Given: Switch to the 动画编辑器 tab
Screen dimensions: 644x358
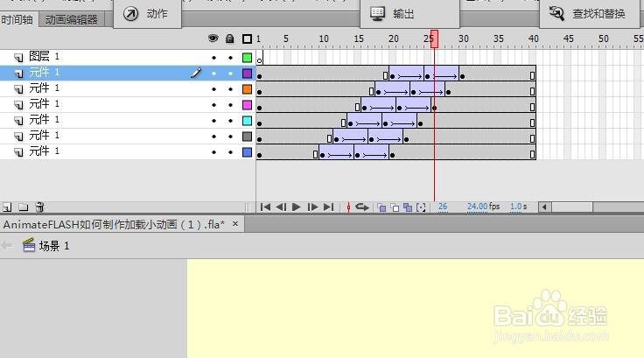Looking at the screenshot, I should point(72,19).
